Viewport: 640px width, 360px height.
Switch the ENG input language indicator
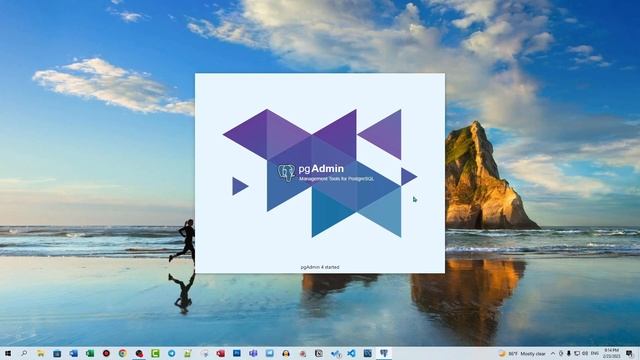[595, 353]
